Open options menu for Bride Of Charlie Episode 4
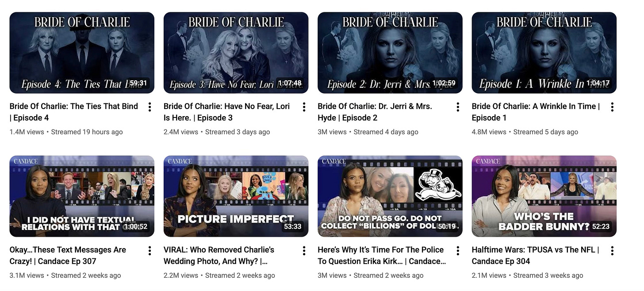 [150, 107]
